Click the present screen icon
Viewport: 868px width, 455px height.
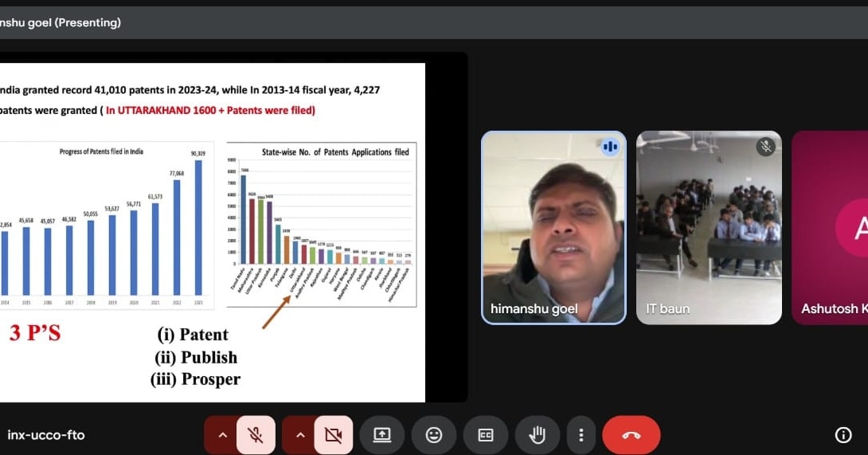pos(382,435)
